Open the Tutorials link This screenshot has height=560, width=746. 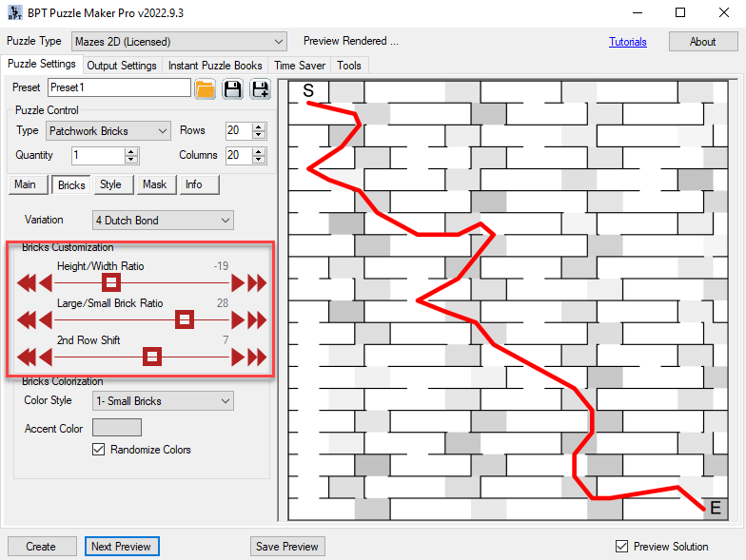click(627, 42)
